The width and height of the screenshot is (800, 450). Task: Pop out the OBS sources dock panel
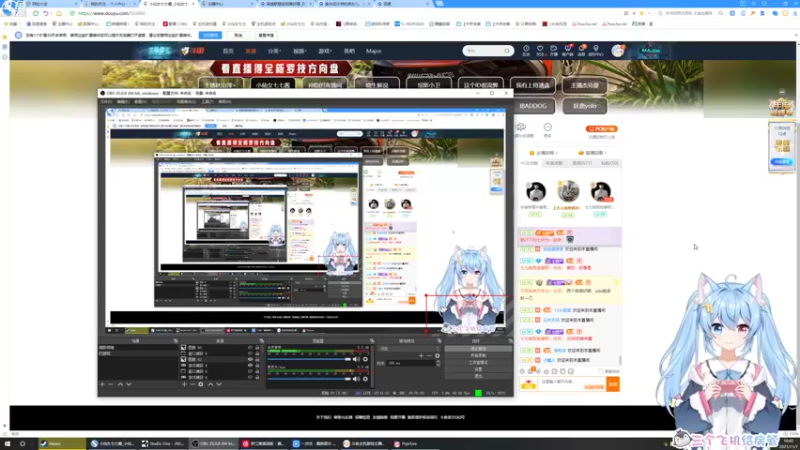tap(262, 341)
